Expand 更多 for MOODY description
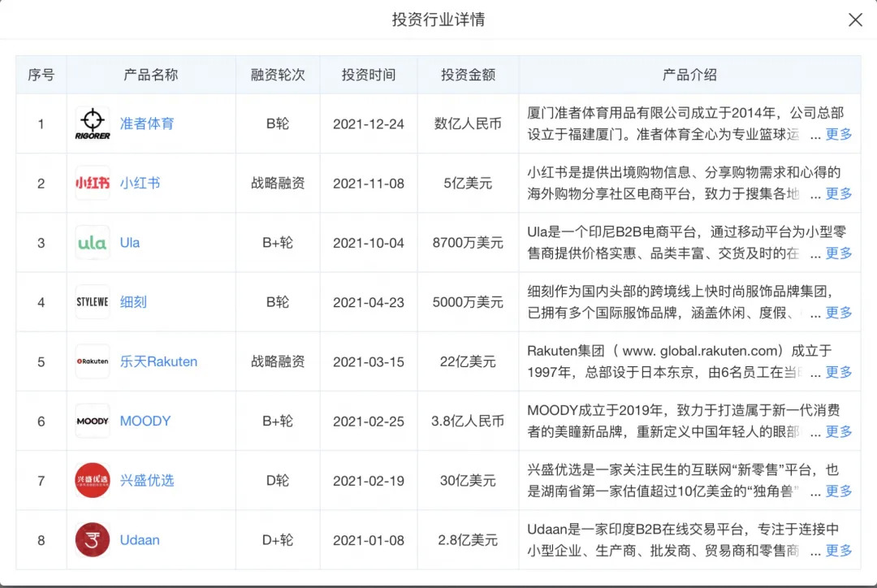This screenshot has height=588, width=877. [838, 431]
